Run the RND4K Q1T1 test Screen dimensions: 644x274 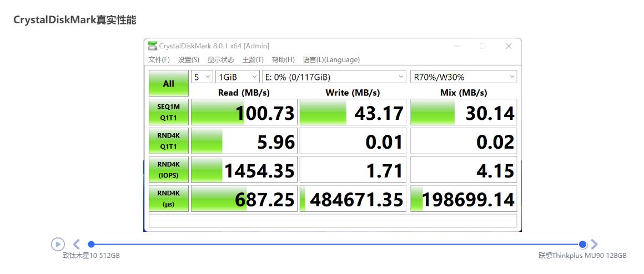[168, 141]
